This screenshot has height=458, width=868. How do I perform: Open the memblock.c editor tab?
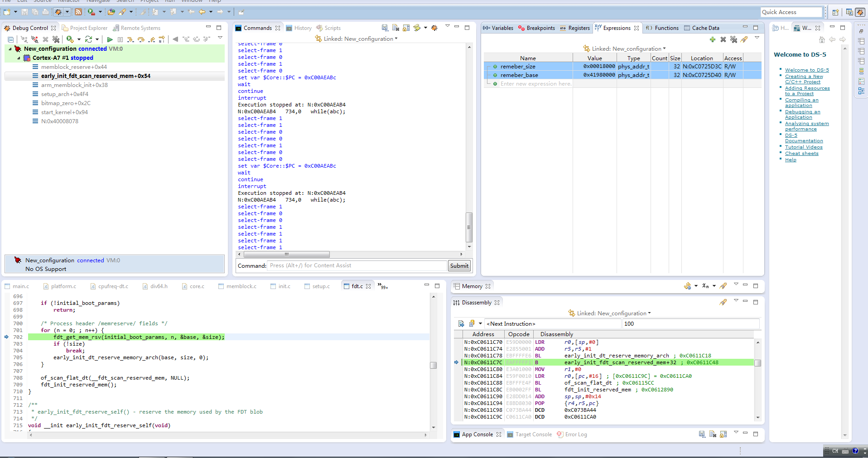(x=241, y=286)
